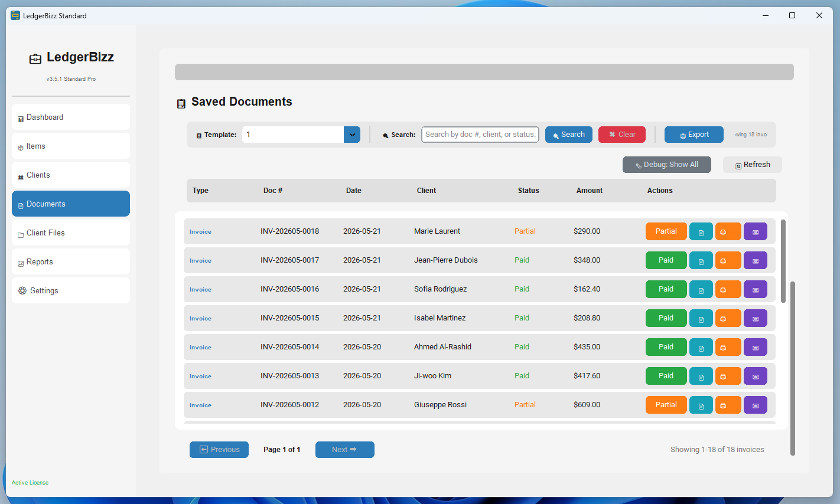Click the Amount column header

click(590, 191)
